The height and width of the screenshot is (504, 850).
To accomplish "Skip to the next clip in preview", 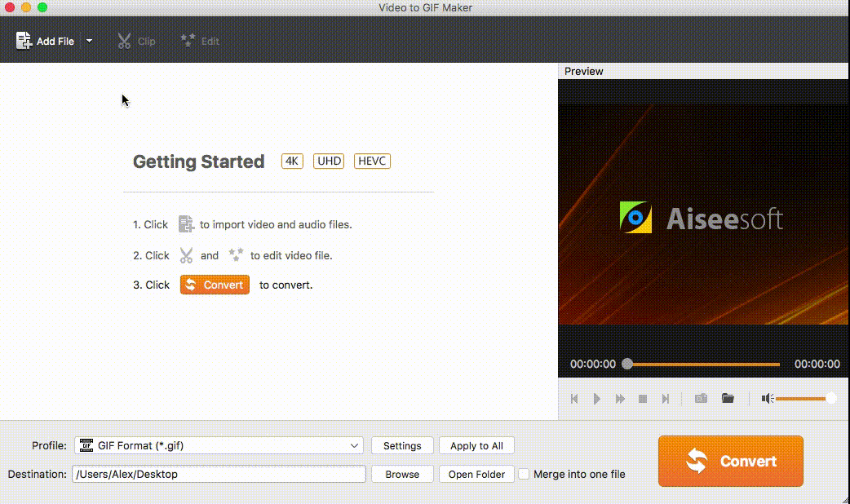I will click(x=666, y=399).
